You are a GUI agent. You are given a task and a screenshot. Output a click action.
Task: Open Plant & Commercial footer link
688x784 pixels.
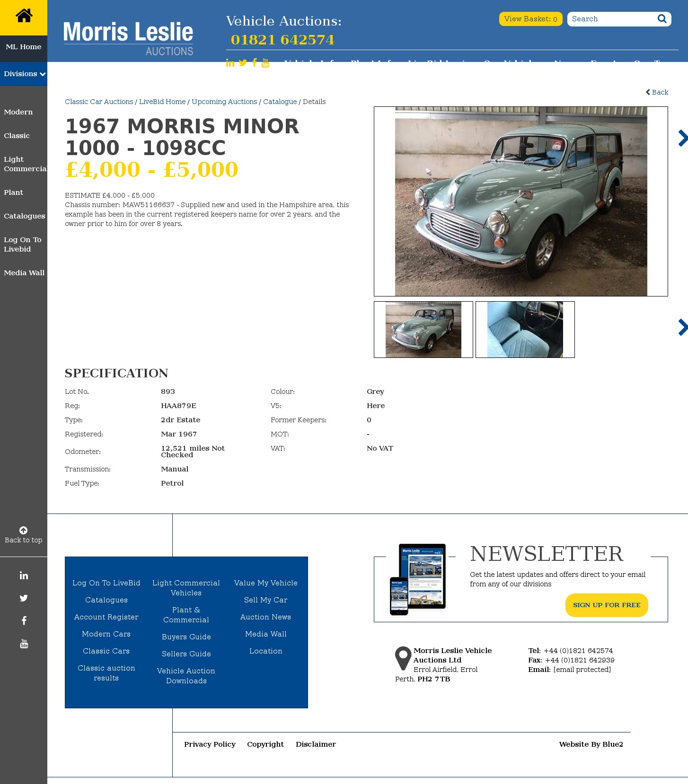coord(186,615)
